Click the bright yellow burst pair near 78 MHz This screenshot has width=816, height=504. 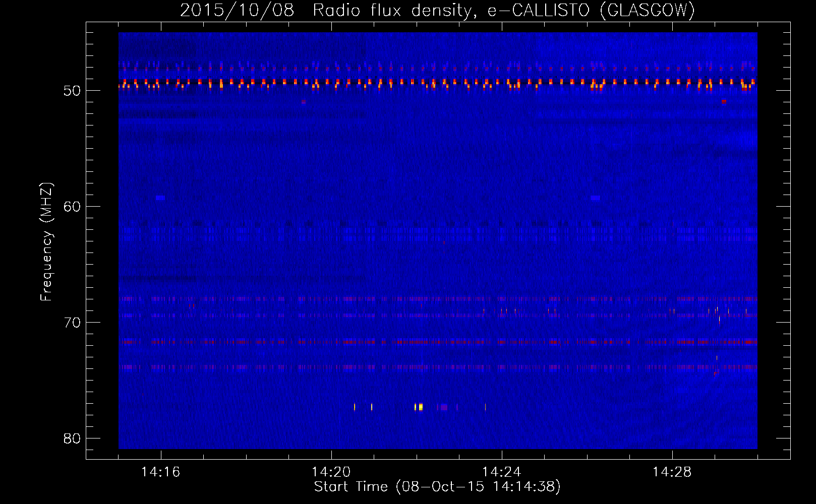(x=419, y=407)
